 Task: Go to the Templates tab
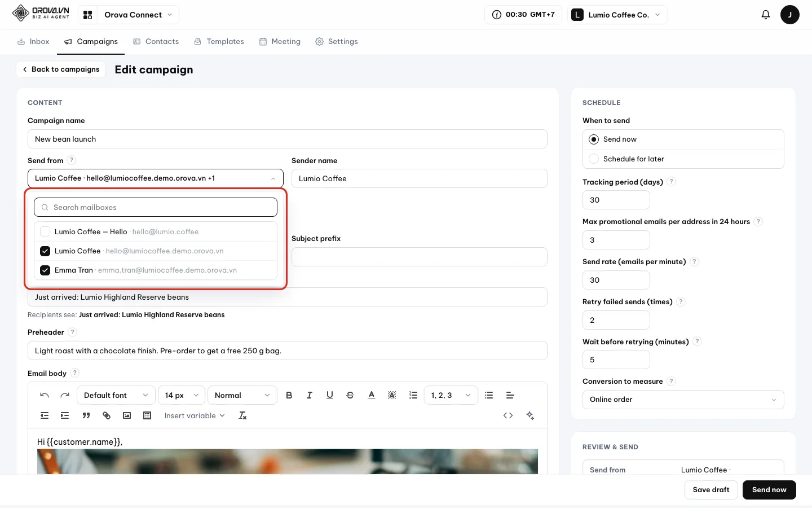219,42
